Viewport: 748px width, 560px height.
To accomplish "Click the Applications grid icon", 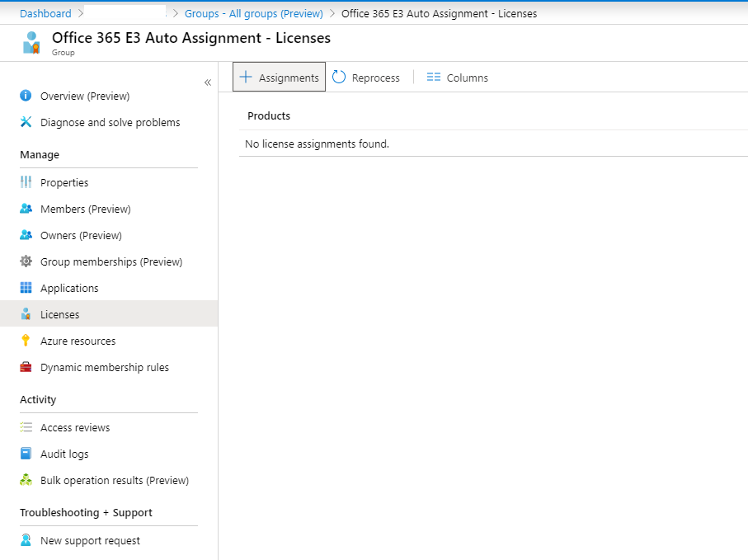I will 26,288.
